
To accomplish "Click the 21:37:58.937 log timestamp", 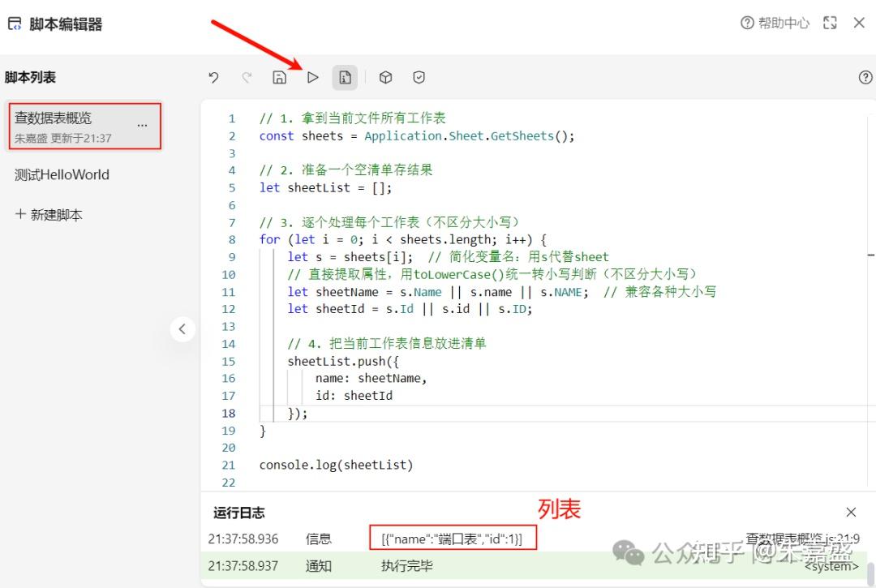I will [x=243, y=565].
